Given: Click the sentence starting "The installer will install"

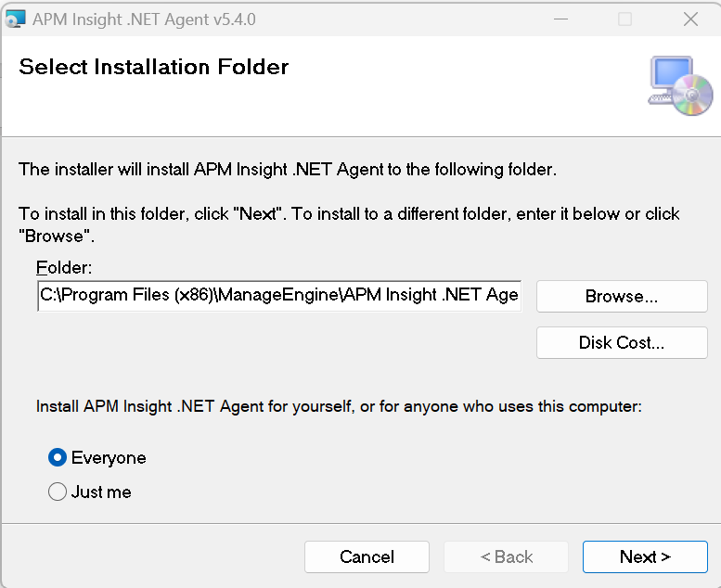Looking at the screenshot, I should [288, 170].
